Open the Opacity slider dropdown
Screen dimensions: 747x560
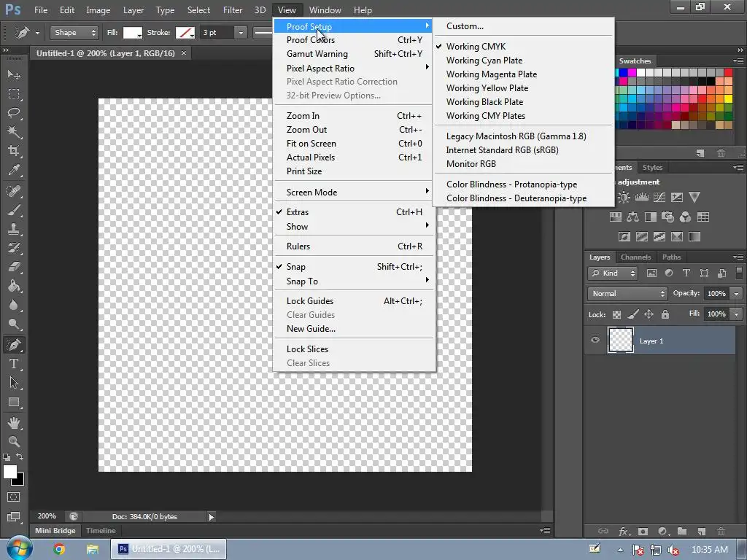point(737,294)
